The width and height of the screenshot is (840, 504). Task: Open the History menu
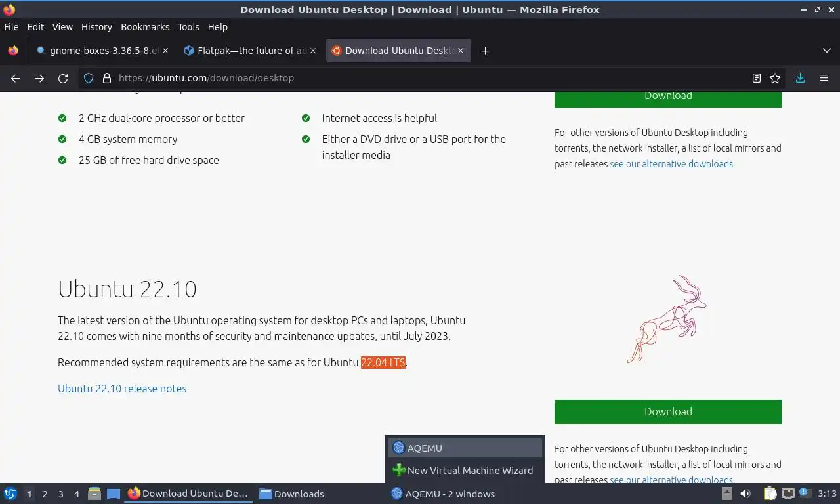(x=96, y=27)
